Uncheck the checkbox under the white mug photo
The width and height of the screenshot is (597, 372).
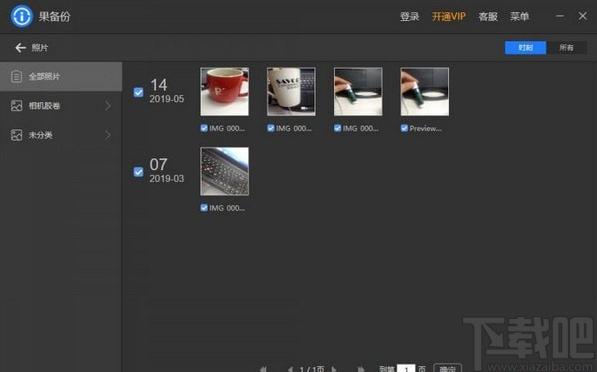point(271,128)
